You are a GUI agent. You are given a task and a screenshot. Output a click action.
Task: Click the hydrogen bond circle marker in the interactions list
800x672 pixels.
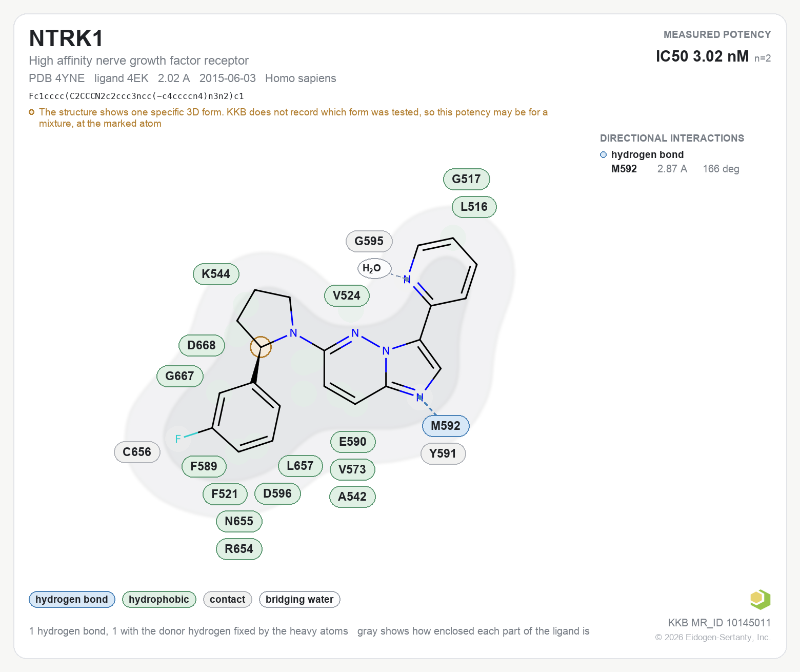[x=604, y=154]
